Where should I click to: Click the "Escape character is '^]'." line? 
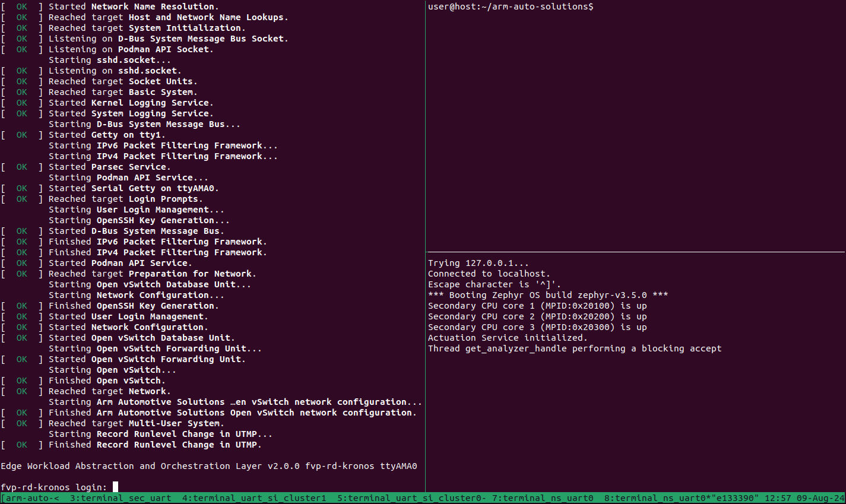(x=494, y=284)
